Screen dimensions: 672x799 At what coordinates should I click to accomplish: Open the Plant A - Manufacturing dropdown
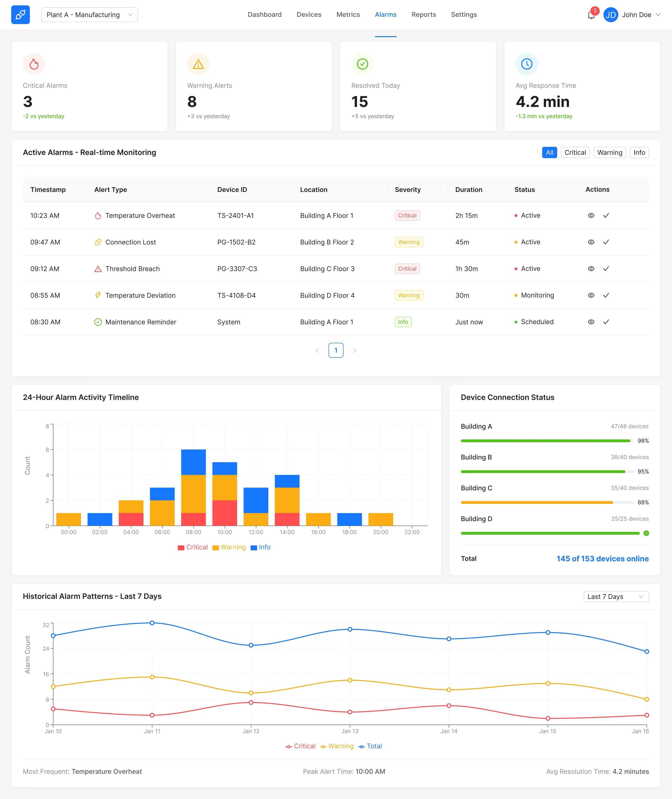[90, 15]
